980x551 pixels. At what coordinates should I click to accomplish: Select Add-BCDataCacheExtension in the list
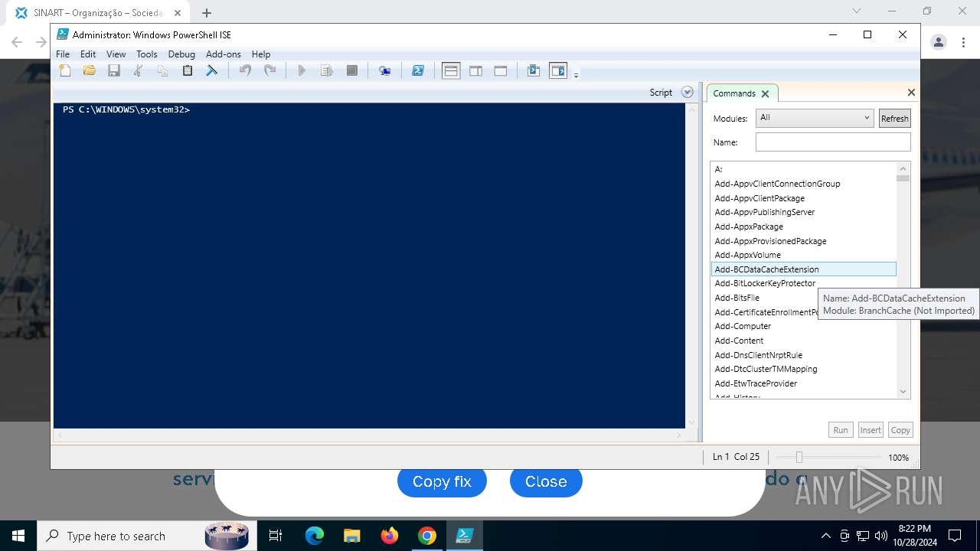pos(803,269)
